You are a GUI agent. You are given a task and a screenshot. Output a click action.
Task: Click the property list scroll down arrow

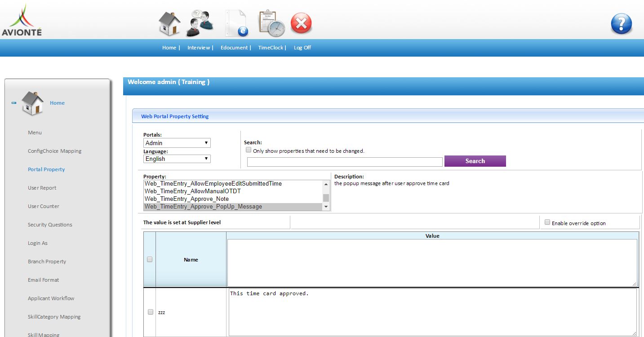pos(326,207)
